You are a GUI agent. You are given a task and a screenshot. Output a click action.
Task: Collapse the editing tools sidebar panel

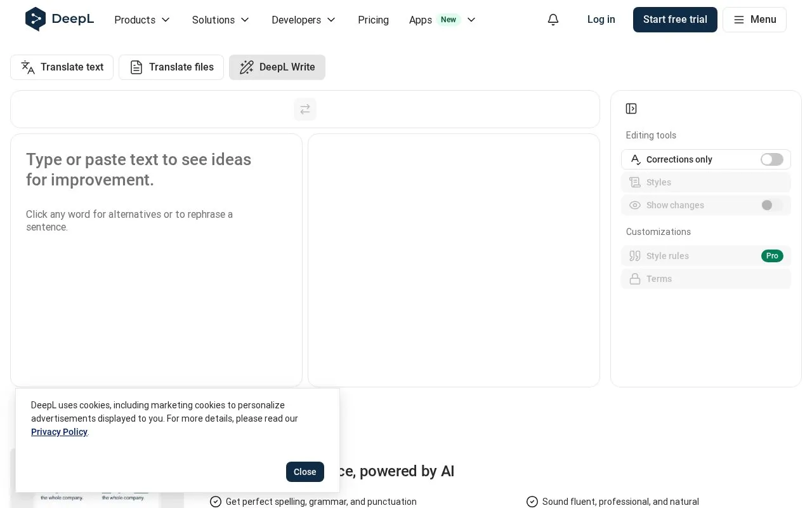point(631,109)
